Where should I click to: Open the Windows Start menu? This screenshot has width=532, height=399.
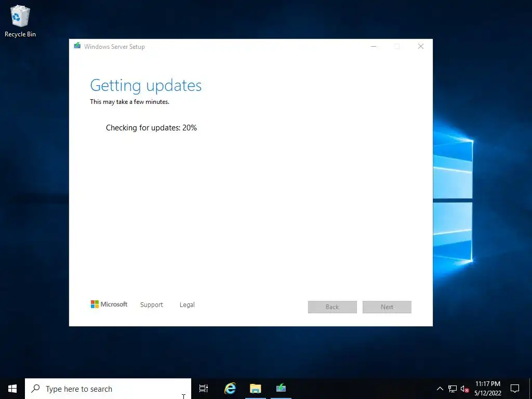point(12,389)
